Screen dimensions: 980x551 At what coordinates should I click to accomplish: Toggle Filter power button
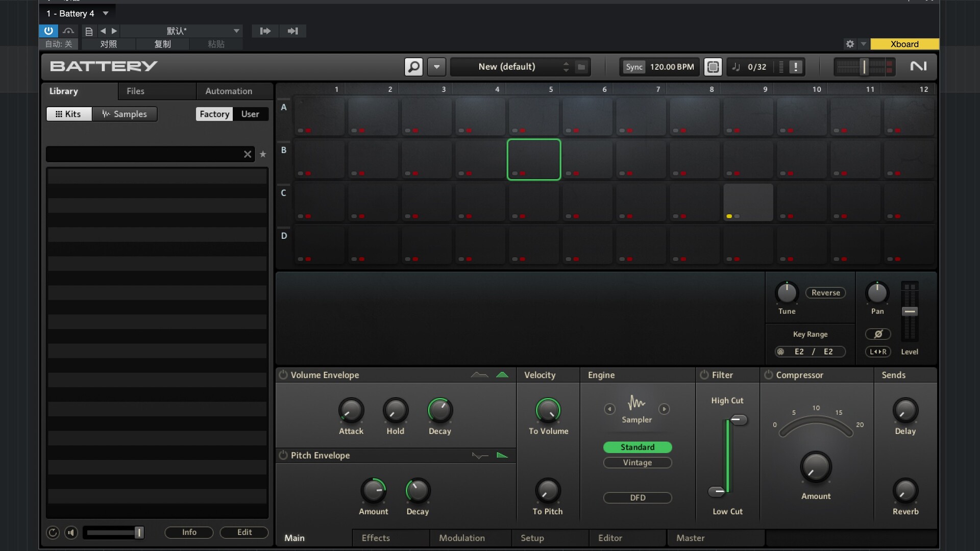[x=704, y=374]
